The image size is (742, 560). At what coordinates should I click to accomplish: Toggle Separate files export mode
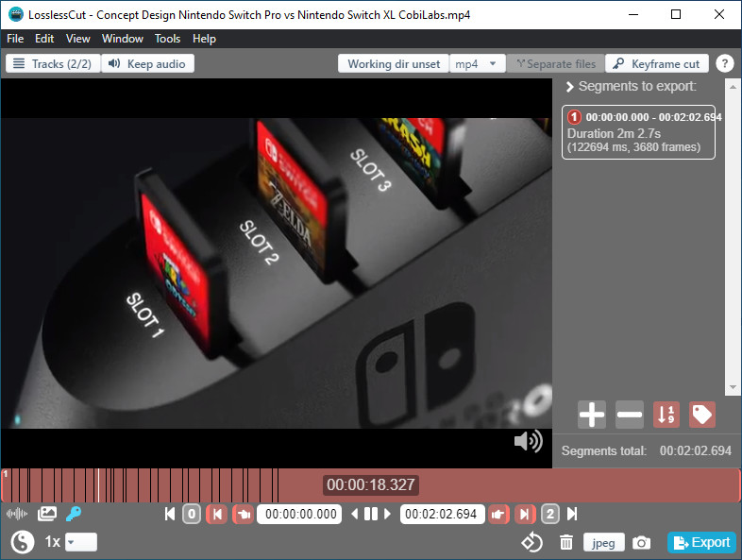[x=555, y=63]
